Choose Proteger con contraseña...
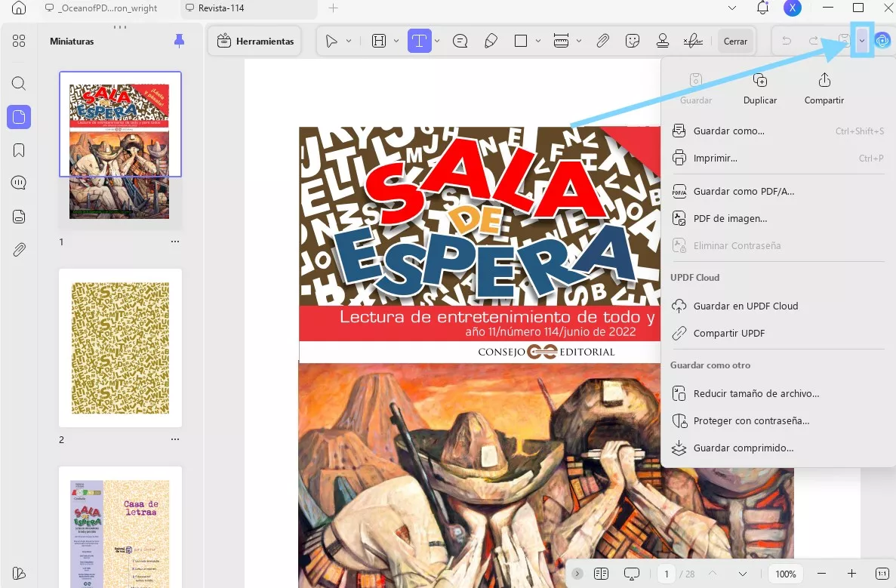Viewport: 896px width, 588px height. (x=777, y=420)
